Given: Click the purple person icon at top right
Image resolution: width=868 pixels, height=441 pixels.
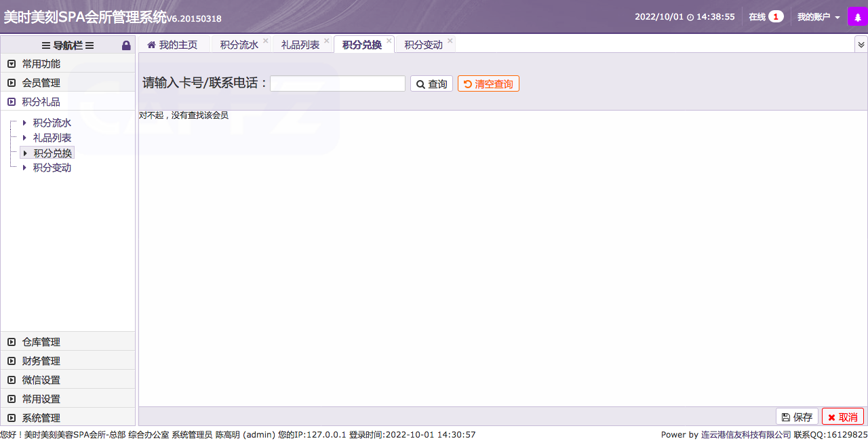Looking at the screenshot, I should pos(858,15).
